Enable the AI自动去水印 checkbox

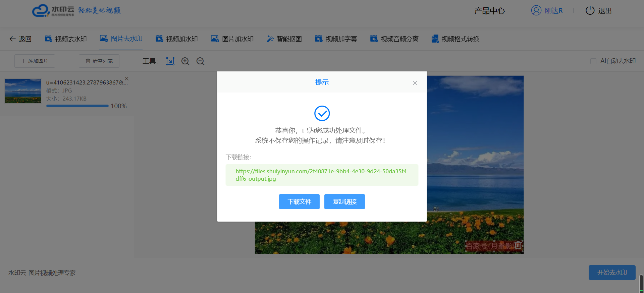(x=593, y=61)
